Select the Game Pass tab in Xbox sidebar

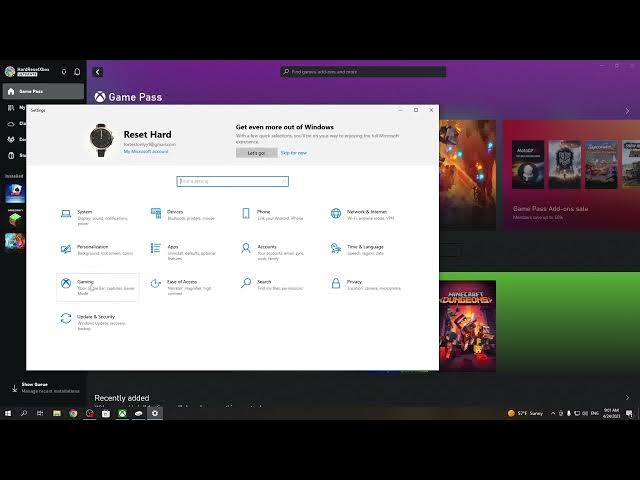click(x=43, y=91)
